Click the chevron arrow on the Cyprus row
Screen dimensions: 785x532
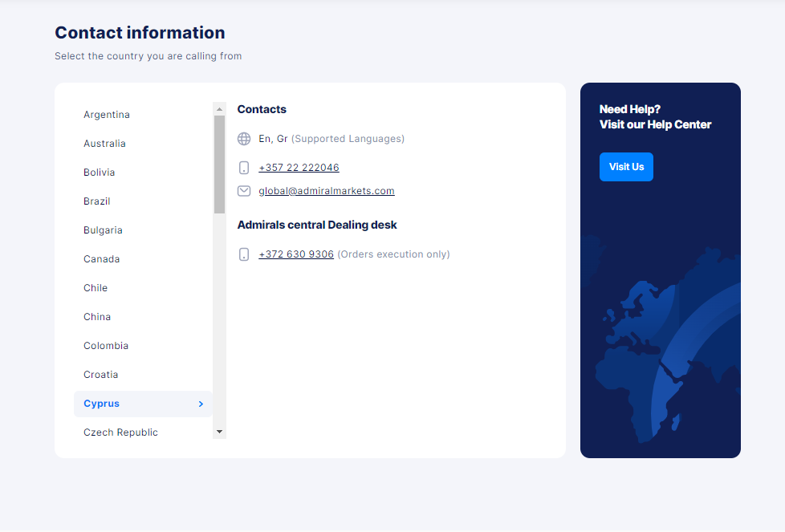tap(201, 404)
